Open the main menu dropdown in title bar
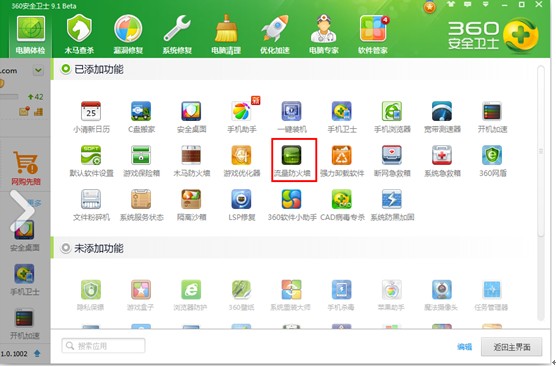Image resolution: width=556 pixels, height=367 pixels. click(x=485, y=4)
